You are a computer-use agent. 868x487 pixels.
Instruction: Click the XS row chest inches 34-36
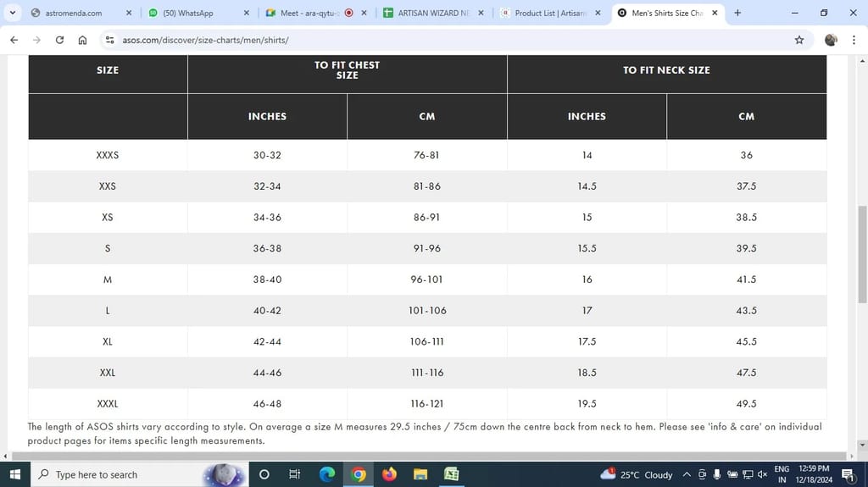pyautogui.click(x=267, y=217)
